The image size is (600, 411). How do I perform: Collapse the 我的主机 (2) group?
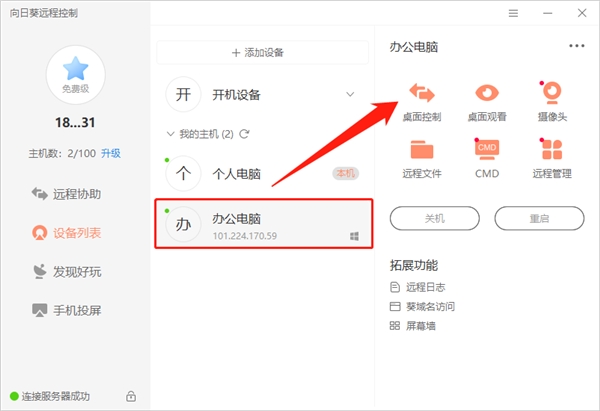170,134
